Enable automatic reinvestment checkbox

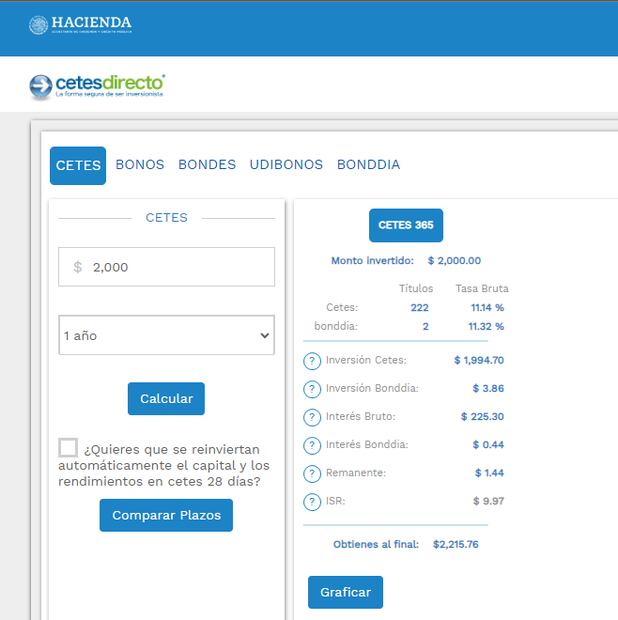68,448
